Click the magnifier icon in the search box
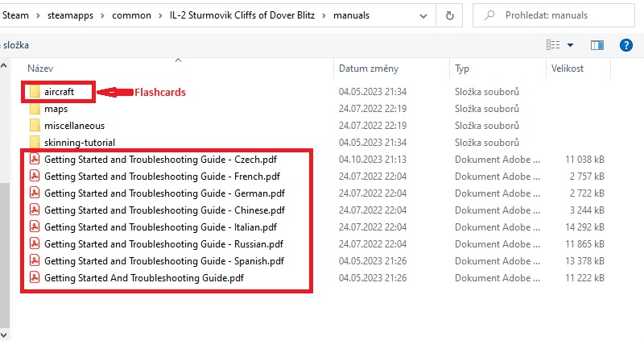This screenshot has height=345, width=644. pos(489,15)
